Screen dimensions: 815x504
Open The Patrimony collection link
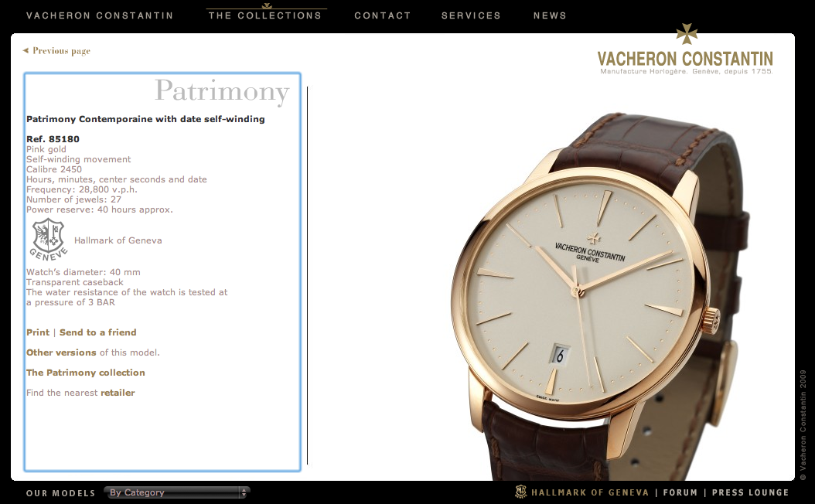point(86,373)
